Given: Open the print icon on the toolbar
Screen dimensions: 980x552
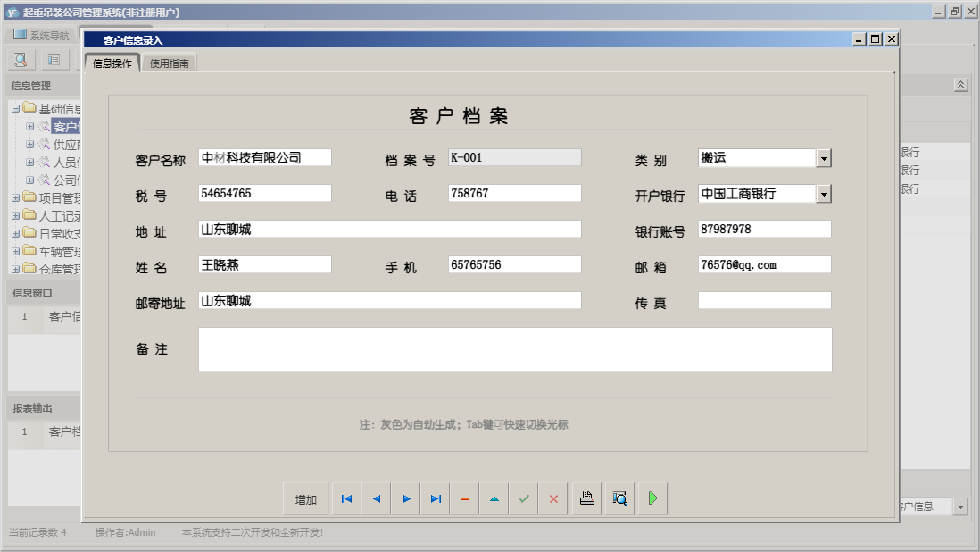Looking at the screenshot, I should coord(586,498).
